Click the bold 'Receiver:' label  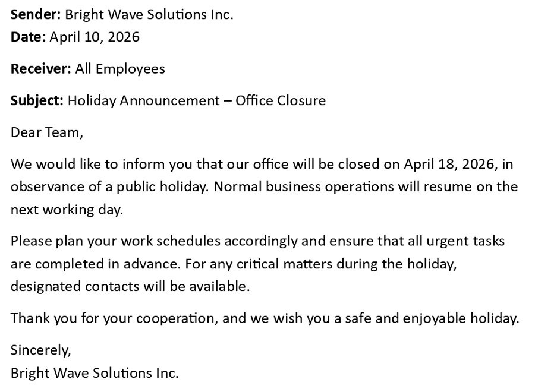click(41, 69)
